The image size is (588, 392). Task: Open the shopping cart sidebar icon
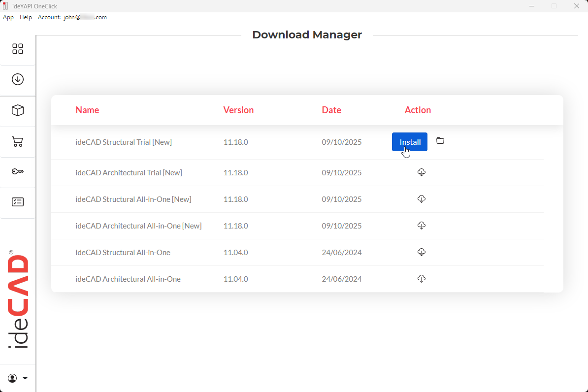click(x=18, y=141)
